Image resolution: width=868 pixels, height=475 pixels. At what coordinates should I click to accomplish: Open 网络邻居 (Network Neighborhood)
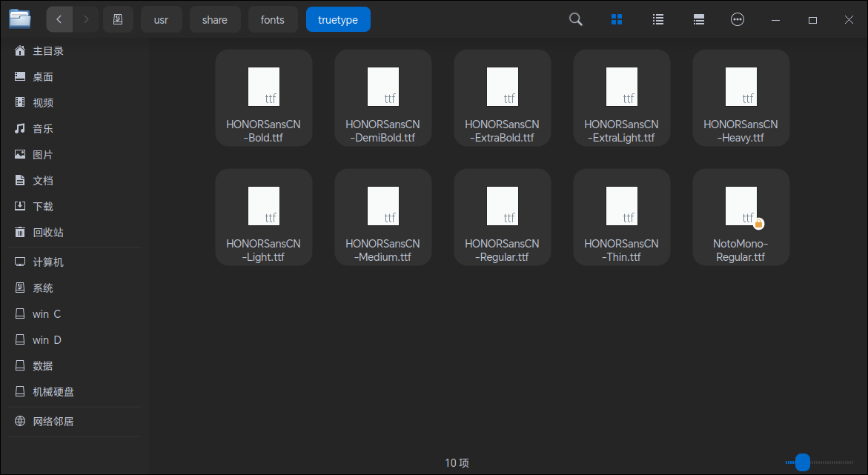point(53,421)
